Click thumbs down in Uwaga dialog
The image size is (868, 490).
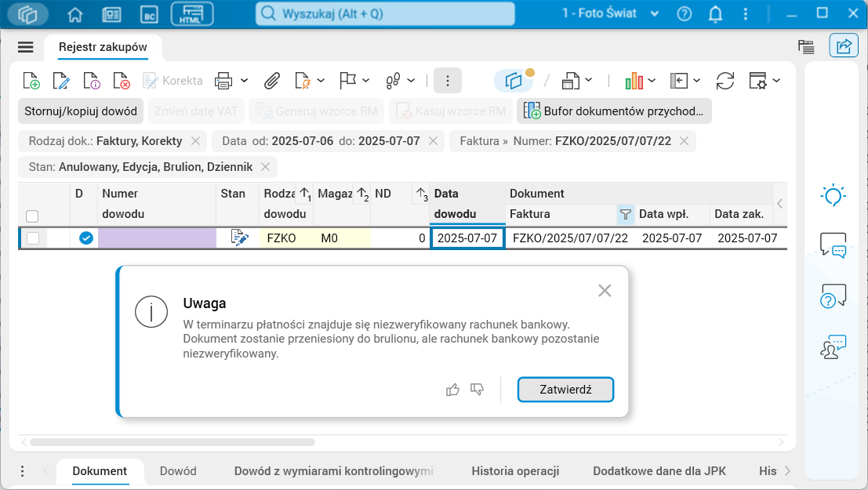pos(477,390)
